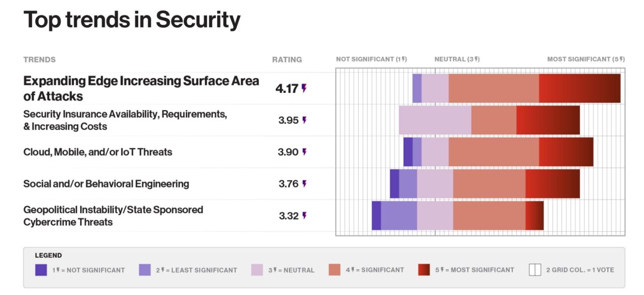Screen dimensions: 644x295
Task: Click the Cloud, Mobile, and/or IoT Threats label
Action: pos(98,152)
